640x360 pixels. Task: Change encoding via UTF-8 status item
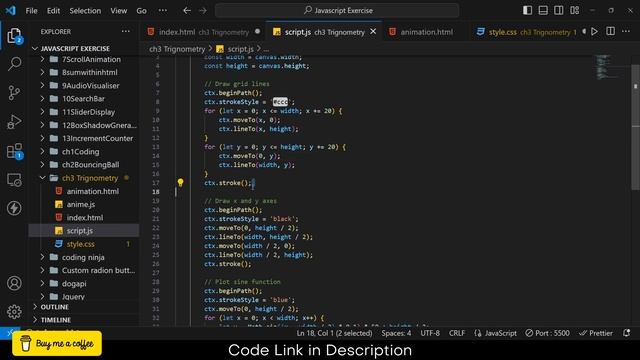(x=430, y=333)
